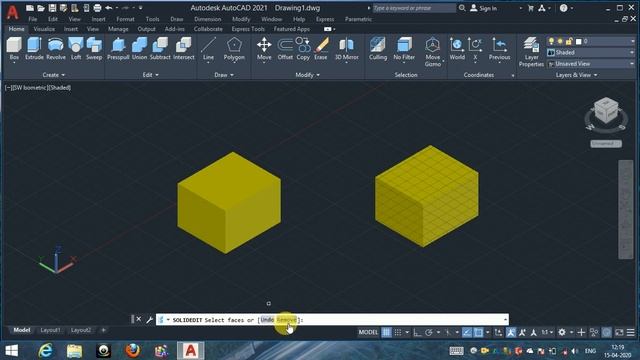Expand the Create panel dropdown
Screen dimensions: 640x360
(53, 75)
